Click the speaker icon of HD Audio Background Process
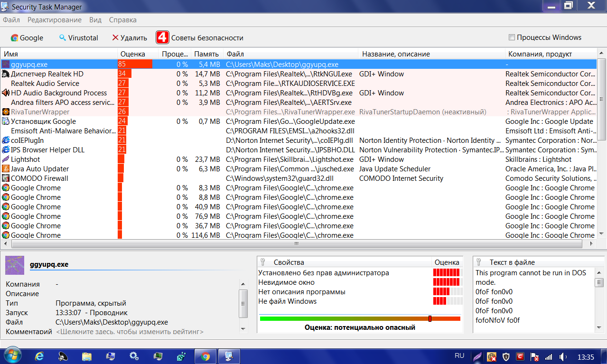 (x=6, y=93)
